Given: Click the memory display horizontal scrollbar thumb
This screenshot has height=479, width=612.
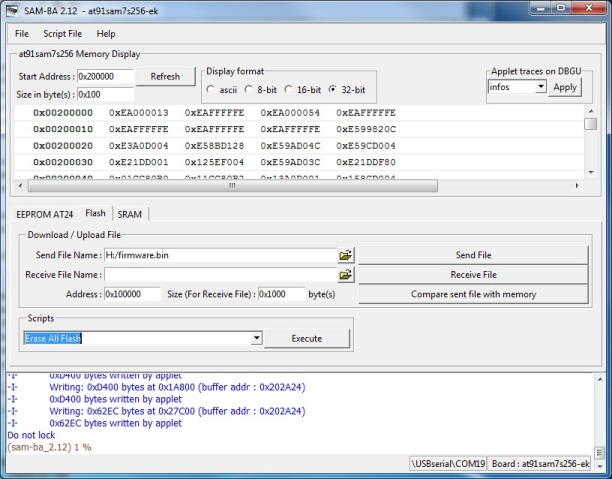Looking at the screenshot, I should [233, 185].
